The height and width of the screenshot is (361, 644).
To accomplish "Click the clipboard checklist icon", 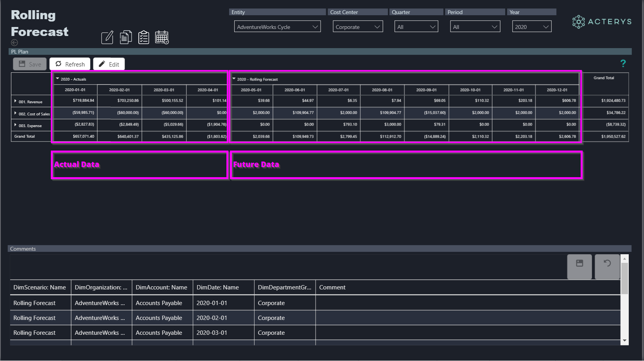I will [144, 37].
